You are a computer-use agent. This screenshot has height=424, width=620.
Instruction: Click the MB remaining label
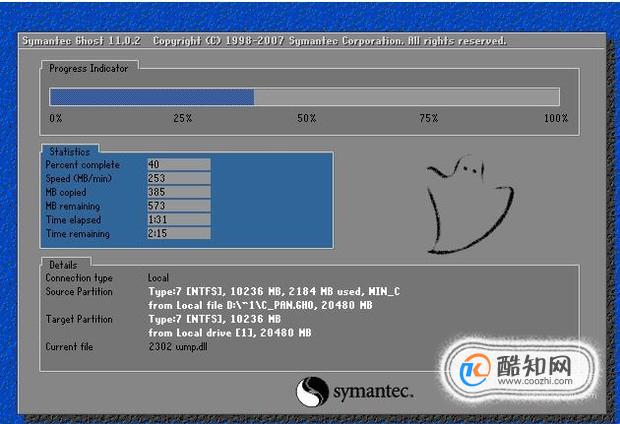(x=73, y=206)
